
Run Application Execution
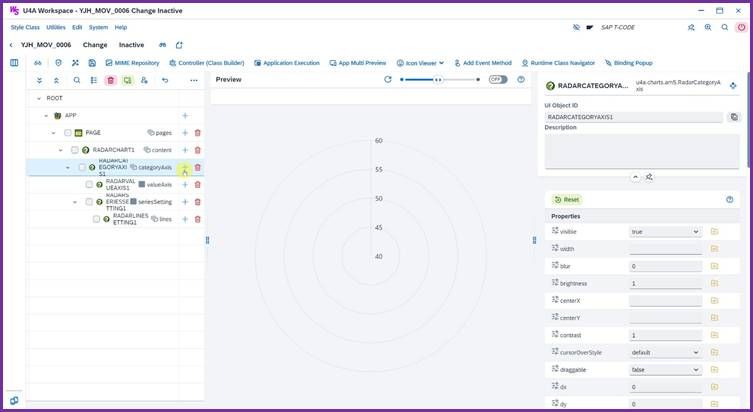coord(287,63)
